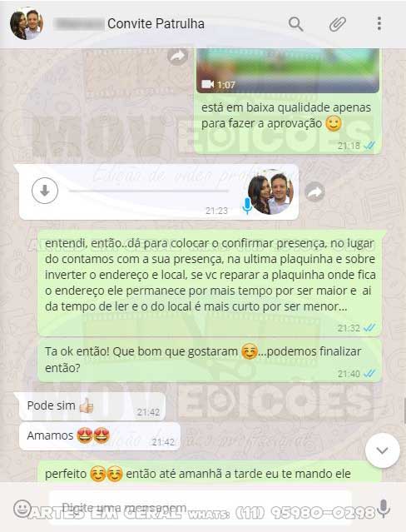Viewport: 406px width, 532px height.
Task: Click the chat scrollbar on the right edge
Action: pos(404,410)
